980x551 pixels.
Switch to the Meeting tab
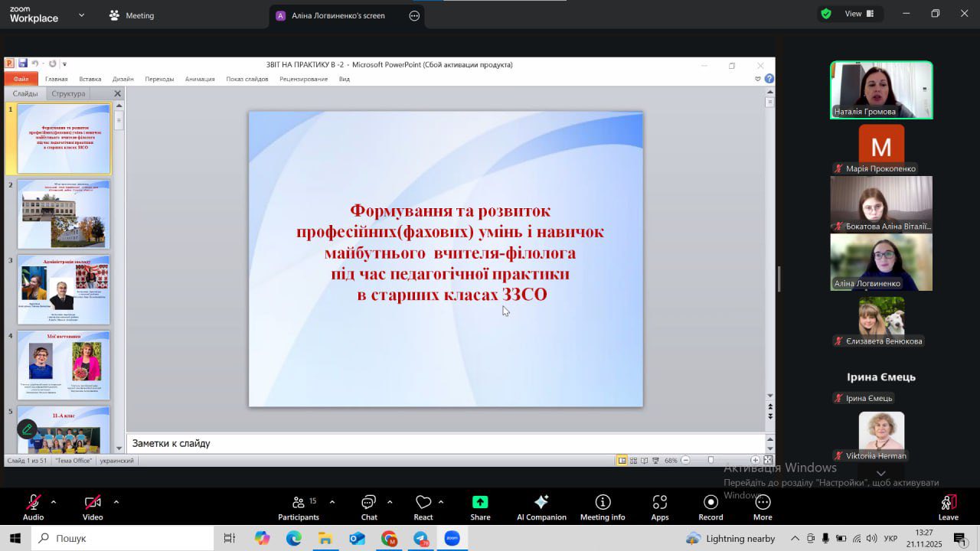[131, 15]
